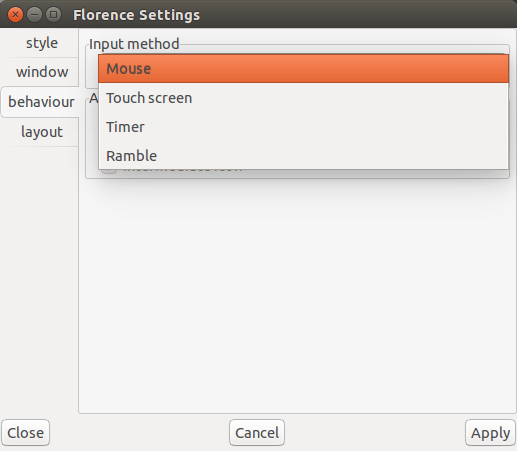
Task: Choose the Ramble input method option
Action: (303, 156)
